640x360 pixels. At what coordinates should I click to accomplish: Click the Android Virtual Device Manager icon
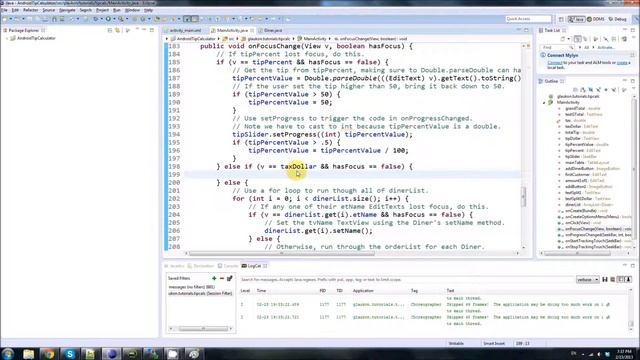pos(62,19)
